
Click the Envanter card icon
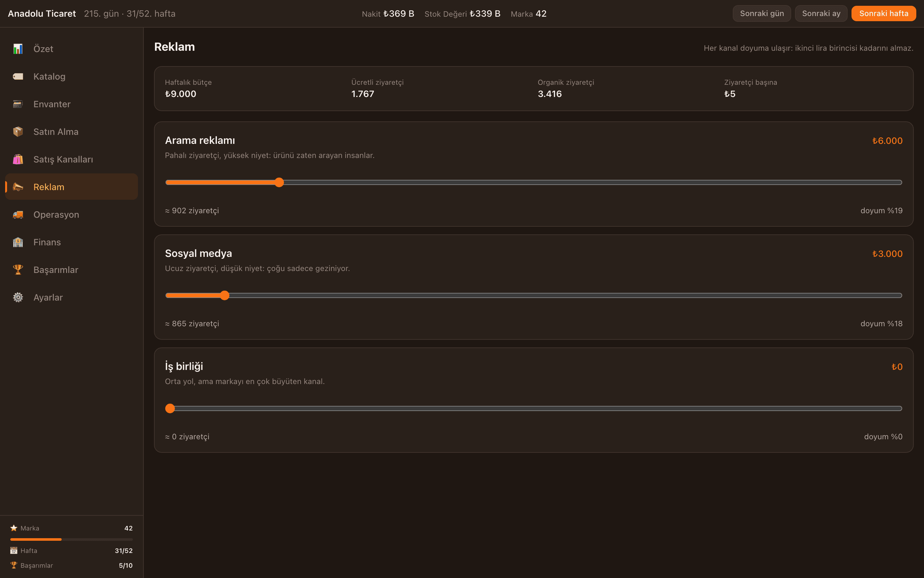point(18,104)
